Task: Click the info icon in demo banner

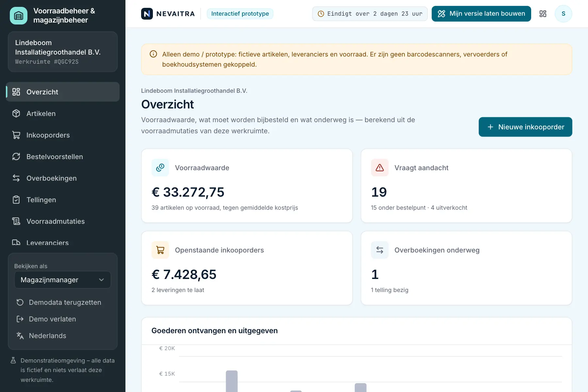Action: tap(153, 54)
